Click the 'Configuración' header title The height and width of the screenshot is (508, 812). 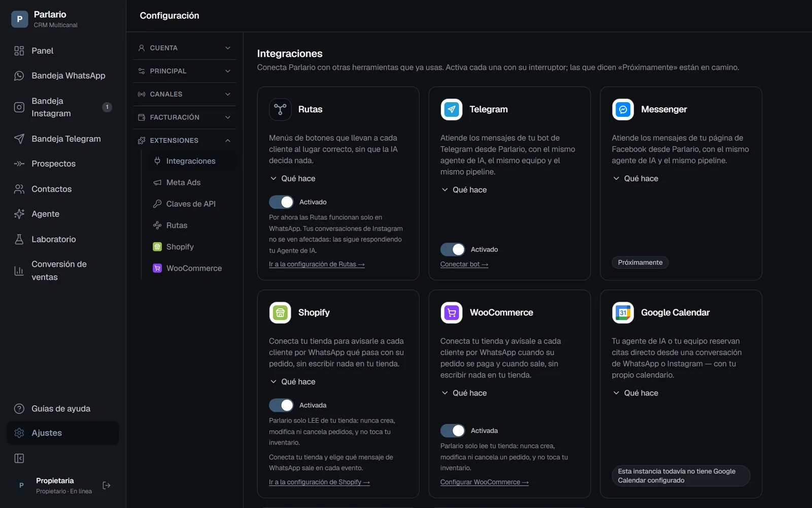click(170, 16)
